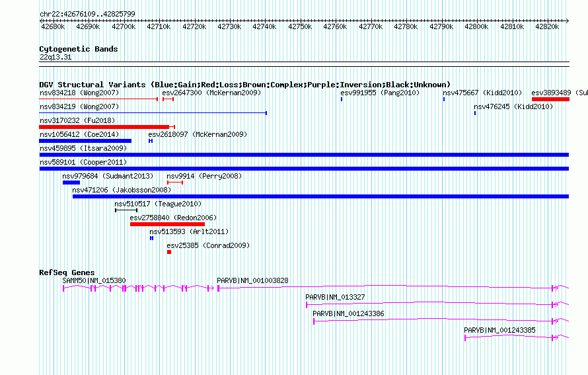
Task: Click the nsv459895 (Itsara2009) label
Action: 83,148
